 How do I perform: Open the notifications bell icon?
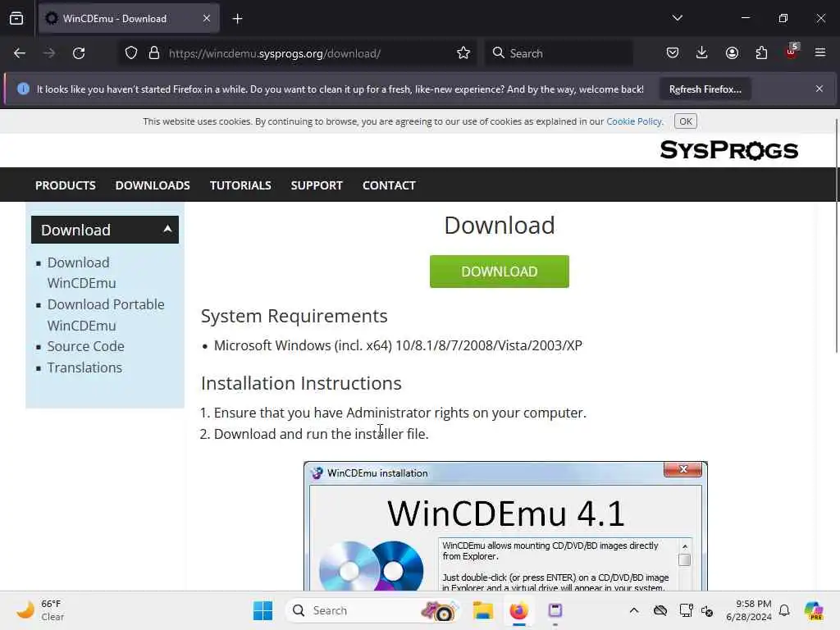click(784, 610)
